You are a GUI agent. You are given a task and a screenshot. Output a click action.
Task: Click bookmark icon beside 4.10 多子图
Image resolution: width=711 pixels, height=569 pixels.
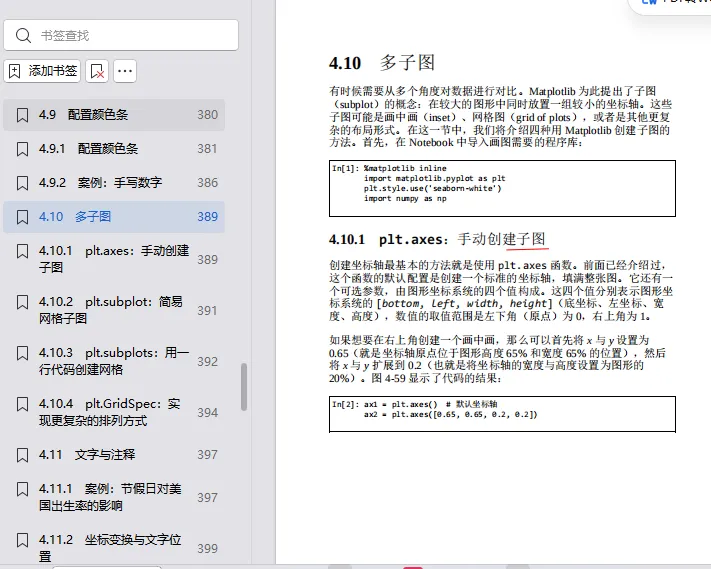coord(22,217)
